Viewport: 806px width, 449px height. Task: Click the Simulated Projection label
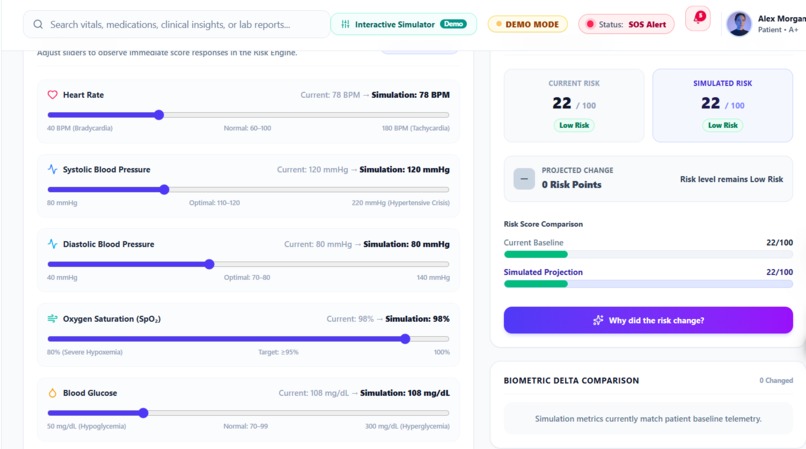pos(543,272)
